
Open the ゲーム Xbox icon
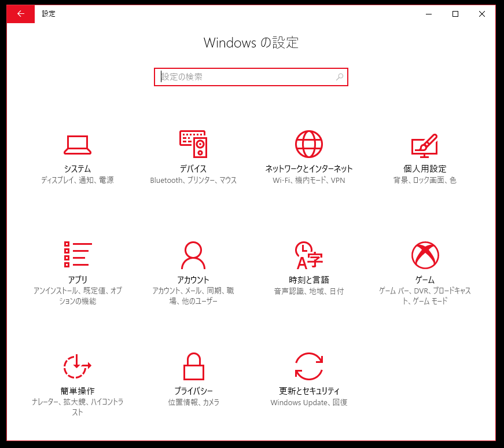425,255
